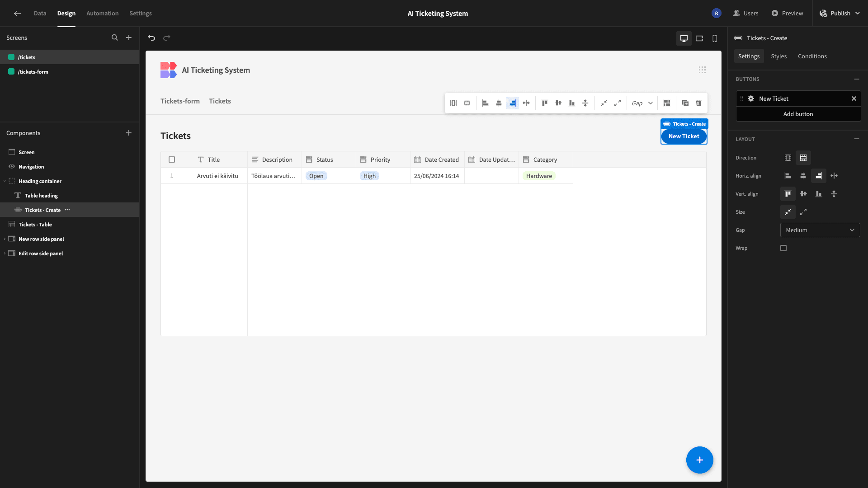
Task: Delete component with trash icon
Action: pos(699,103)
